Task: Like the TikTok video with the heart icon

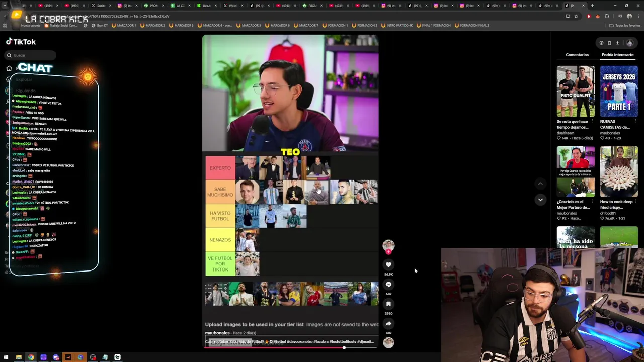Action: (x=388, y=264)
